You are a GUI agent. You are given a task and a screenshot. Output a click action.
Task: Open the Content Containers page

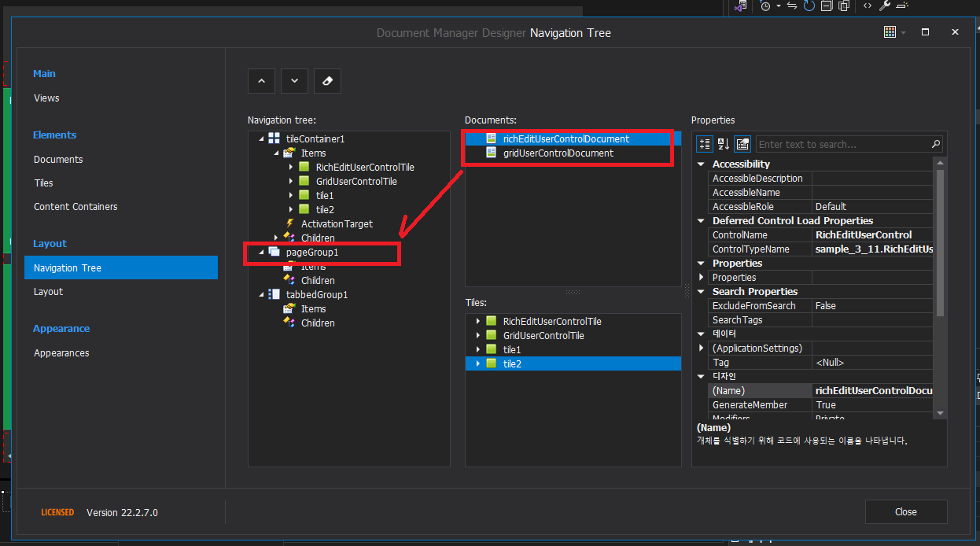[x=76, y=207]
